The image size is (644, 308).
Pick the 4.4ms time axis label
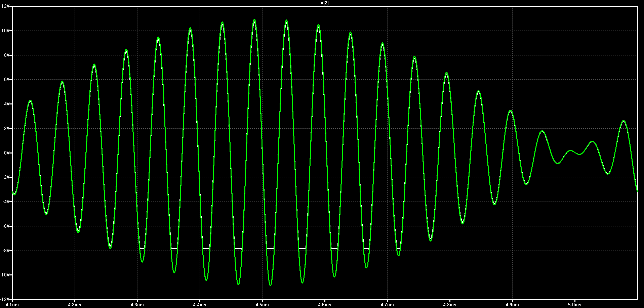coord(200,305)
